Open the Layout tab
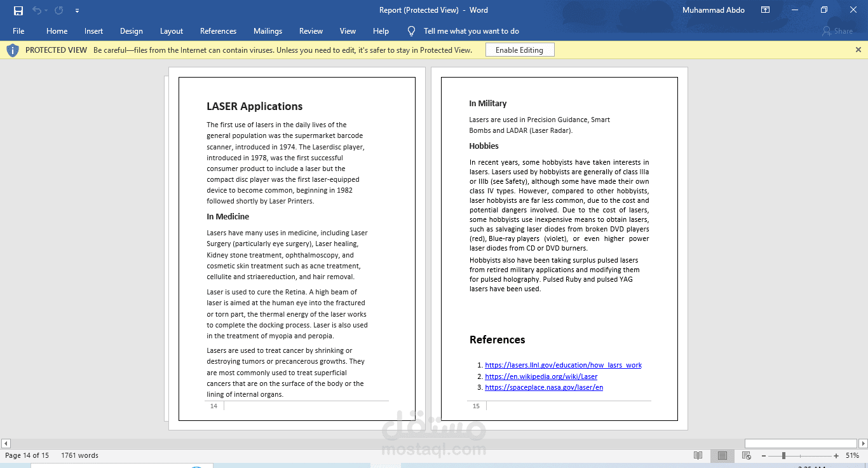The image size is (868, 468). 172,31
